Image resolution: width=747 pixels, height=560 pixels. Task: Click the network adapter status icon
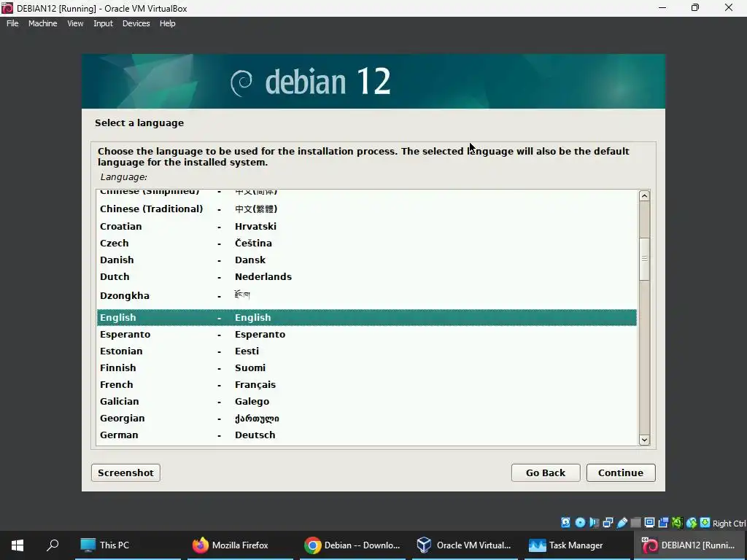point(608,522)
